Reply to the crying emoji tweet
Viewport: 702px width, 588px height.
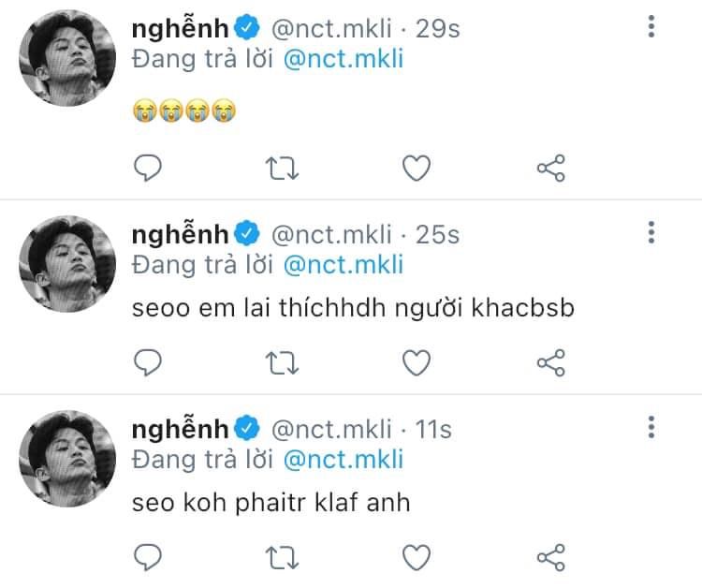pyautogui.click(x=149, y=168)
